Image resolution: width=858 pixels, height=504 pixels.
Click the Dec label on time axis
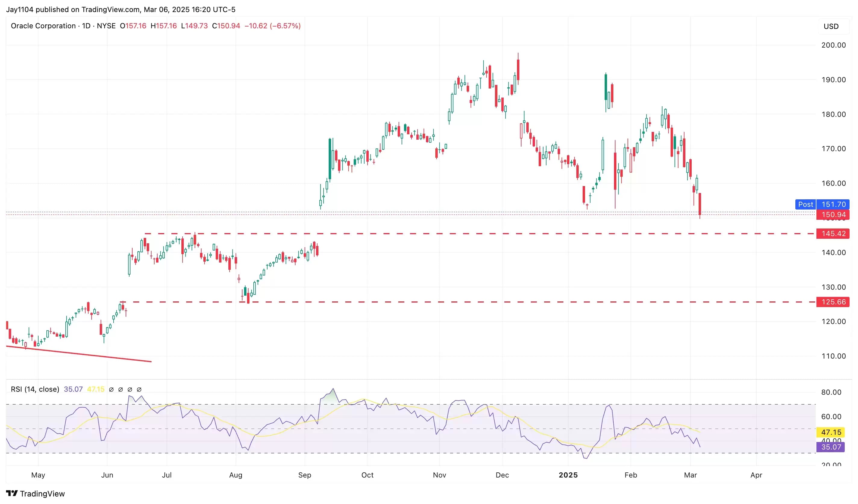point(502,475)
